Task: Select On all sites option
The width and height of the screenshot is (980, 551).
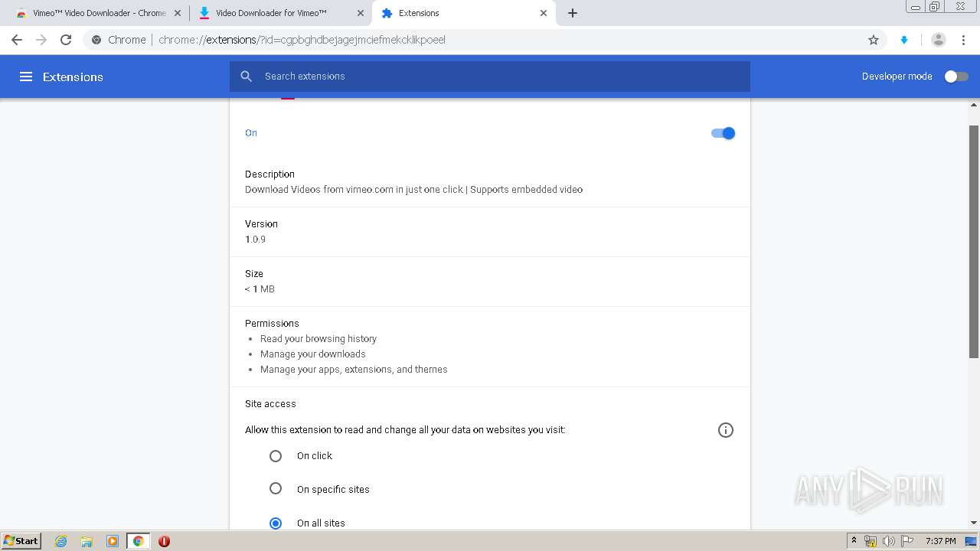Action: [276, 523]
